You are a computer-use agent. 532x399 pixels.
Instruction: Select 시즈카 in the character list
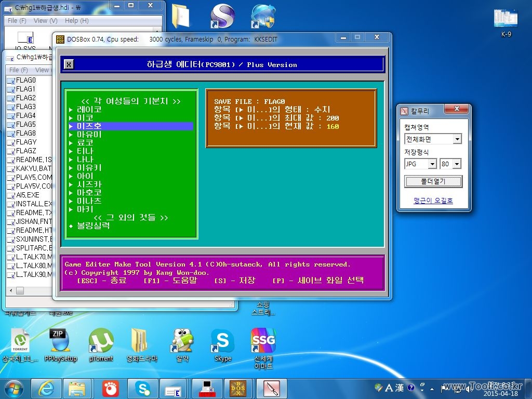89,184
